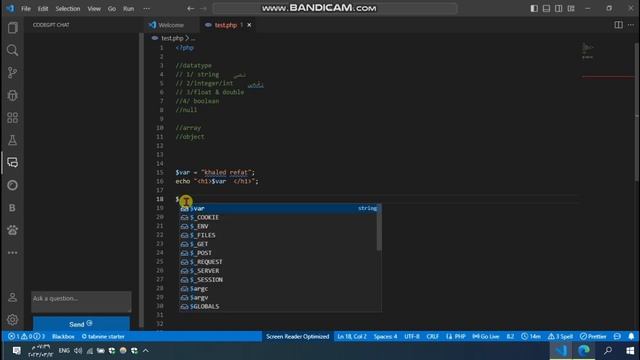
Task: Go to line via Ln 18, Col 2
Action: (352, 336)
